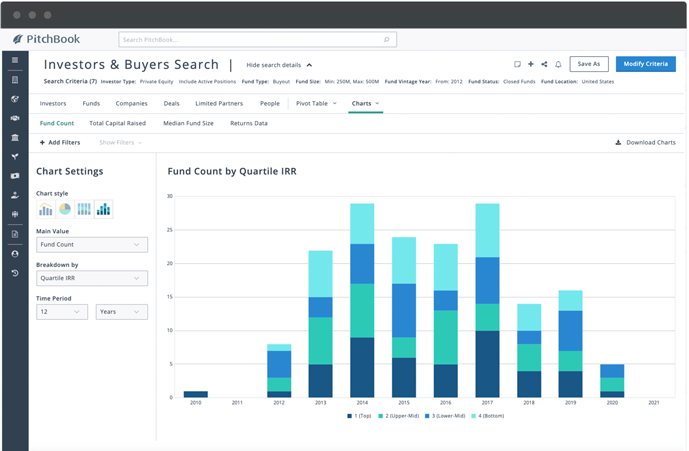Click the note icon beside Save As
This screenshot has height=451, width=689.
point(517,64)
